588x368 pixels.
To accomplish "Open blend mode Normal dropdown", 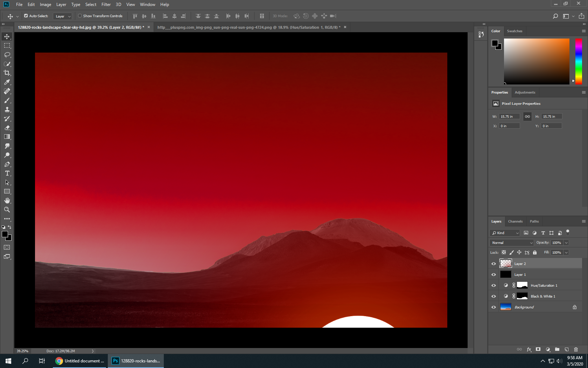I will pos(511,243).
